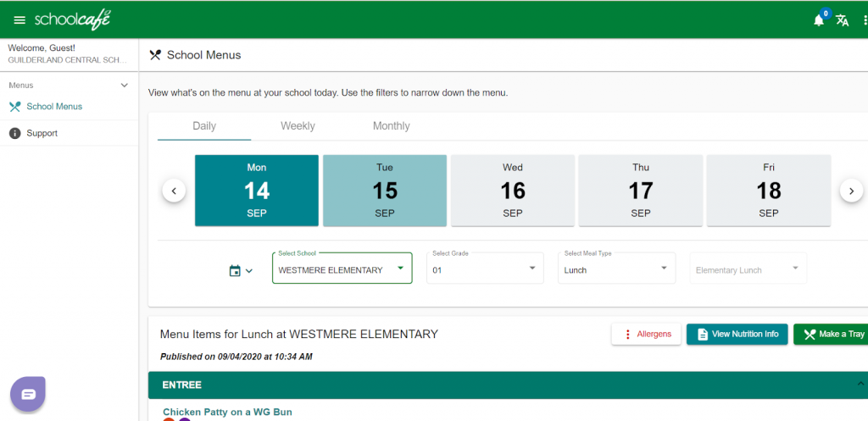
Task: Click View Nutrition Info button
Action: [737, 334]
